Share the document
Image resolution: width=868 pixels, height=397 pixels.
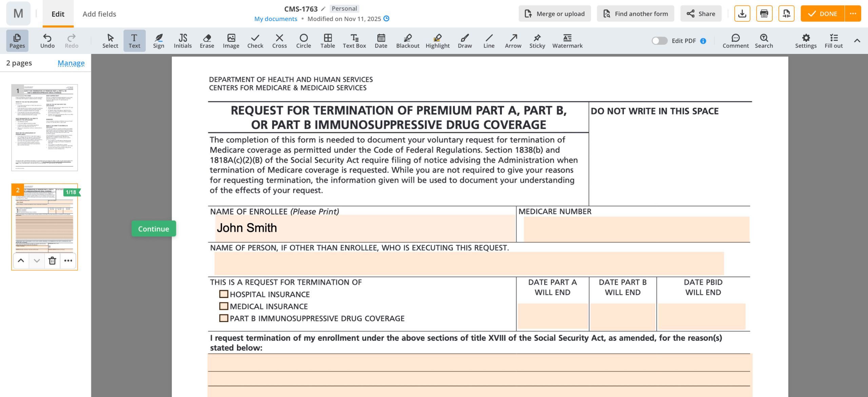point(701,14)
